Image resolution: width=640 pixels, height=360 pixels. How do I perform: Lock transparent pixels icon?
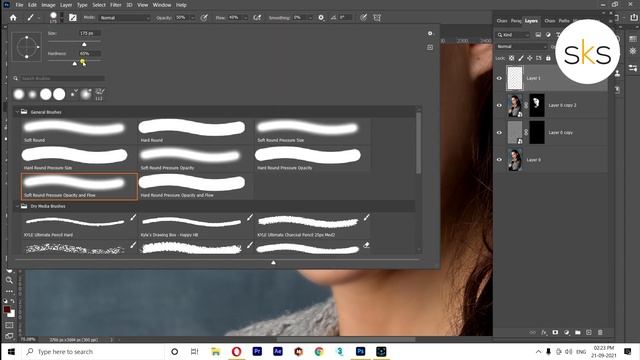(x=511, y=58)
